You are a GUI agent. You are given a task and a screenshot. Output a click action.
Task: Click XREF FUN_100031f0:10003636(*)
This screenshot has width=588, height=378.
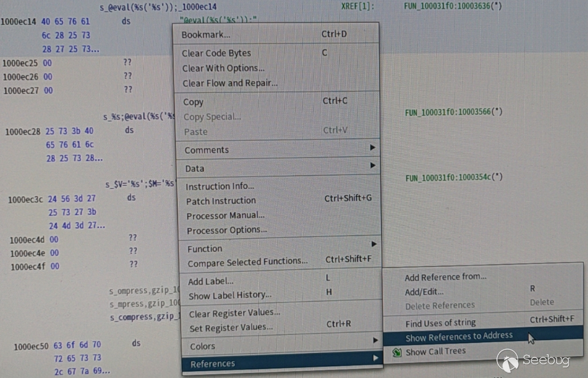453,6
